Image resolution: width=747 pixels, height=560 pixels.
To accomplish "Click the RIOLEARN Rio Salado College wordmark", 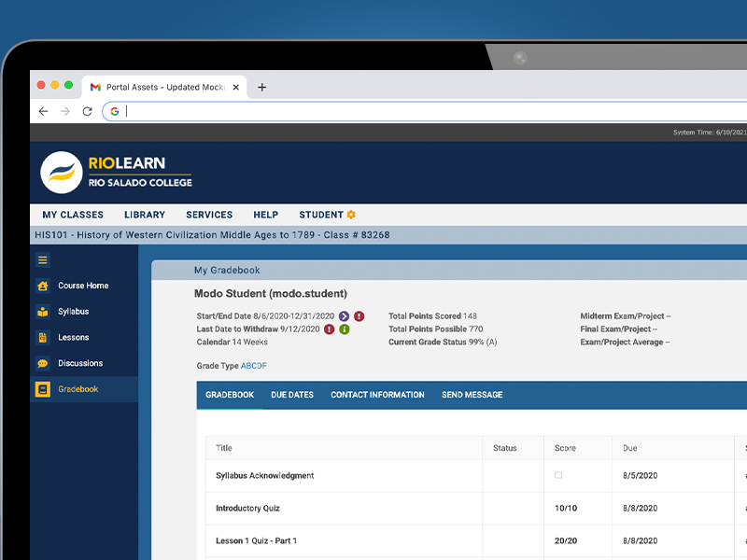I will click(140, 172).
